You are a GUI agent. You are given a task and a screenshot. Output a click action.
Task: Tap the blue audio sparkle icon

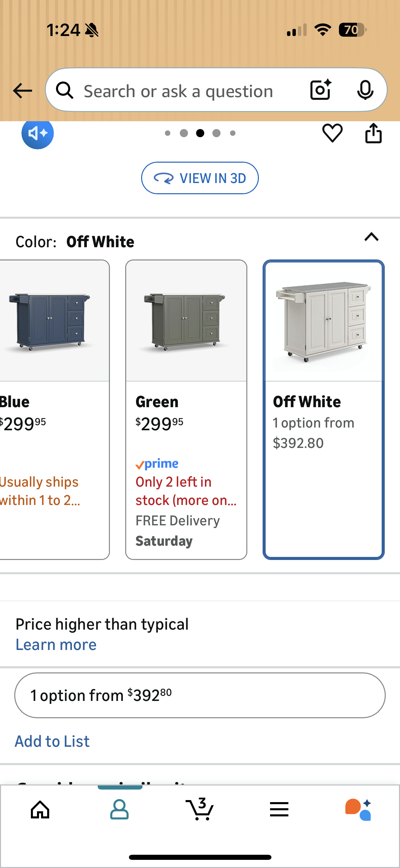click(x=38, y=133)
